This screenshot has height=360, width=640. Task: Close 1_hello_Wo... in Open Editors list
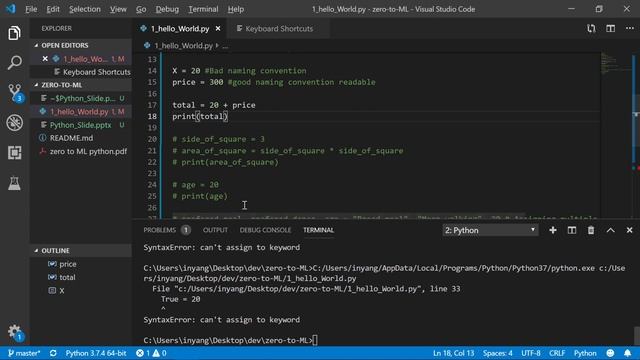click(45, 59)
